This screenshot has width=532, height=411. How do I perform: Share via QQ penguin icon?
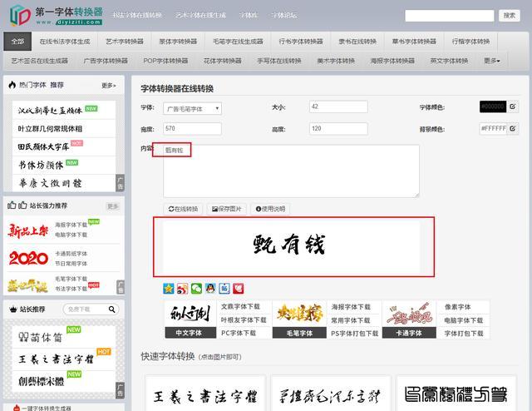click(x=210, y=289)
